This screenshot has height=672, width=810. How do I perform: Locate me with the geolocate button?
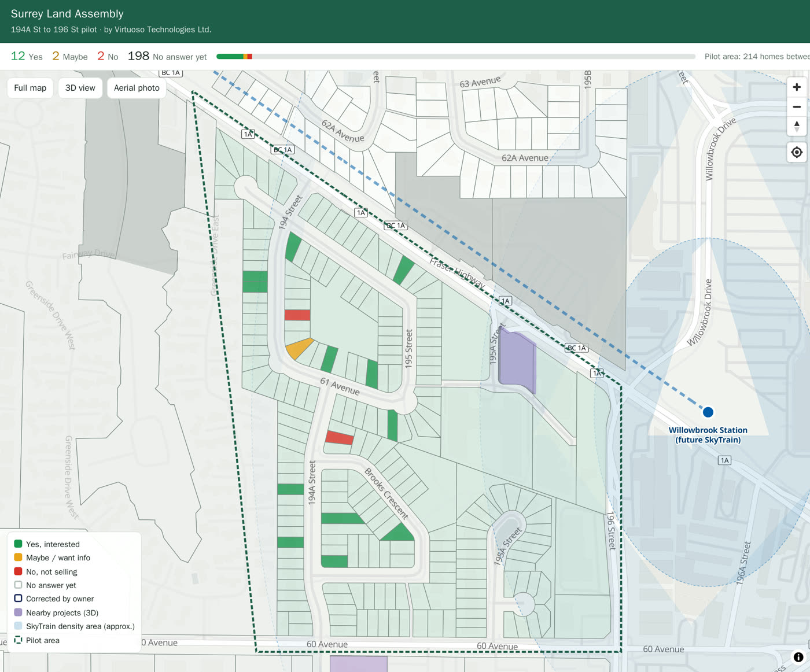[x=797, y=152]
